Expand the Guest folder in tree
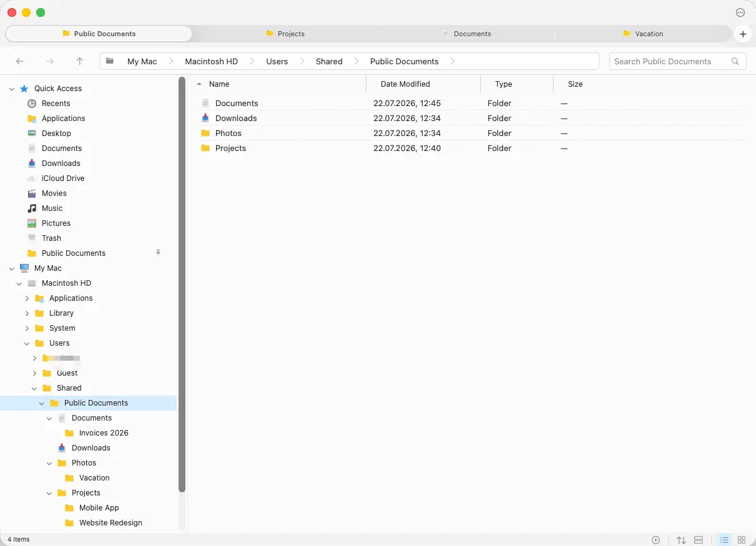 pyautogui.click(x=34, y=373)
